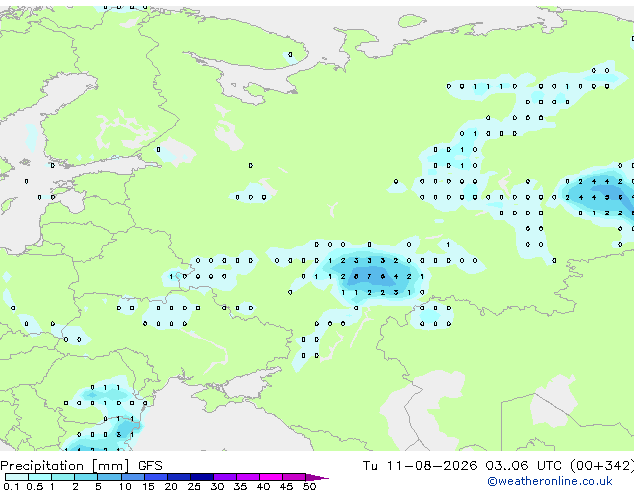Click the '7' value in central rain cell
The height and width of the screenshot is (490, 634).
[369, 277]
